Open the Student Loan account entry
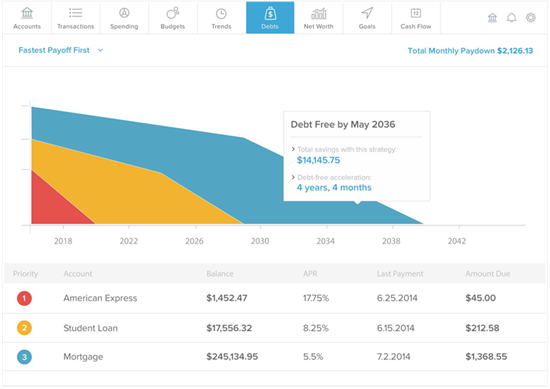 point(90,328)
